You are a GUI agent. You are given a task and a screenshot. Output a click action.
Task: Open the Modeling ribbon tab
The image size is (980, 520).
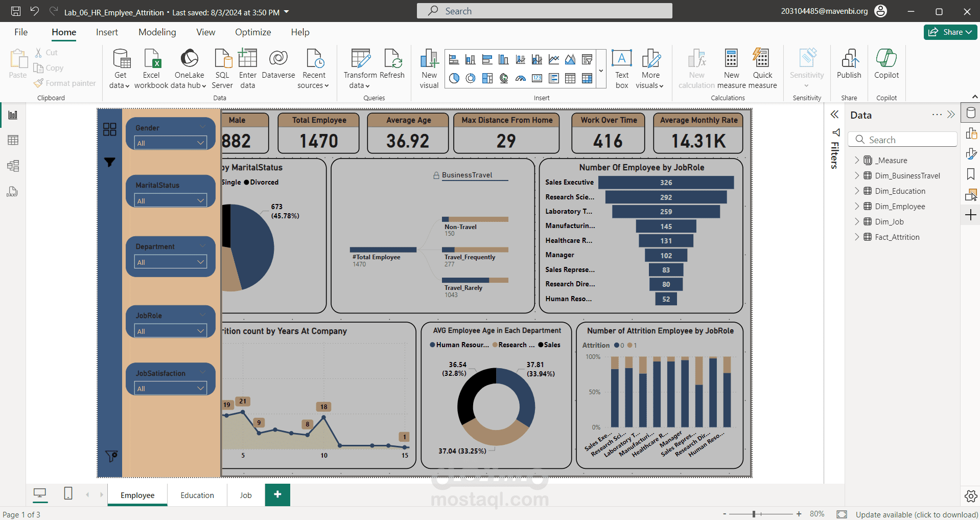157,32
